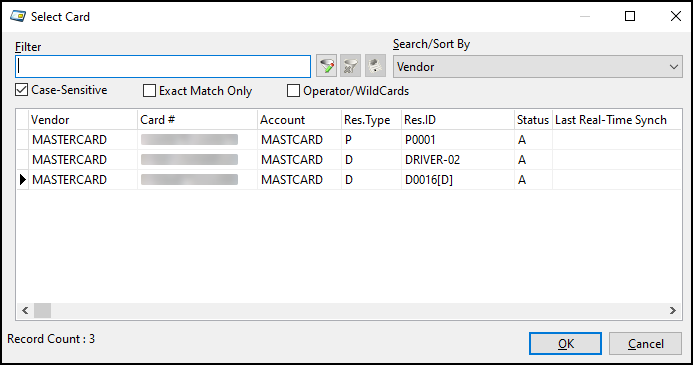Click the Res.ID column header
Image resolution: width=693 pixels, height=365 pixels.
coord(458,120)
